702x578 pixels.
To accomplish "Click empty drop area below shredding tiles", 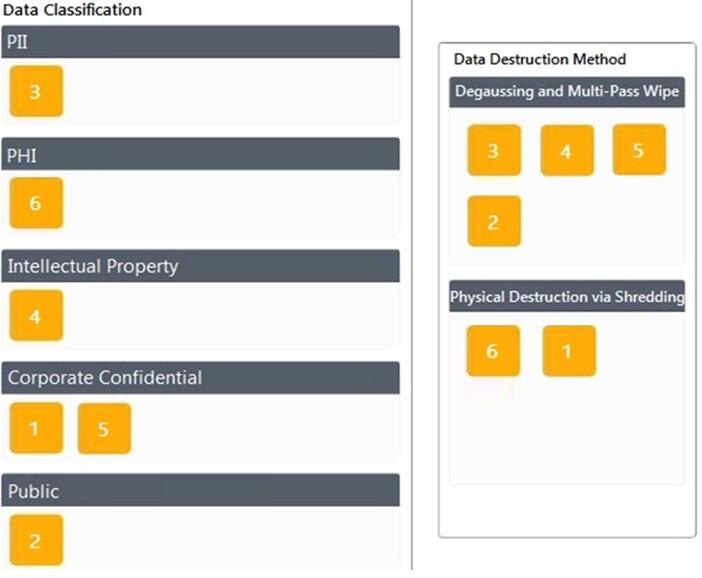I will [567, 432].
